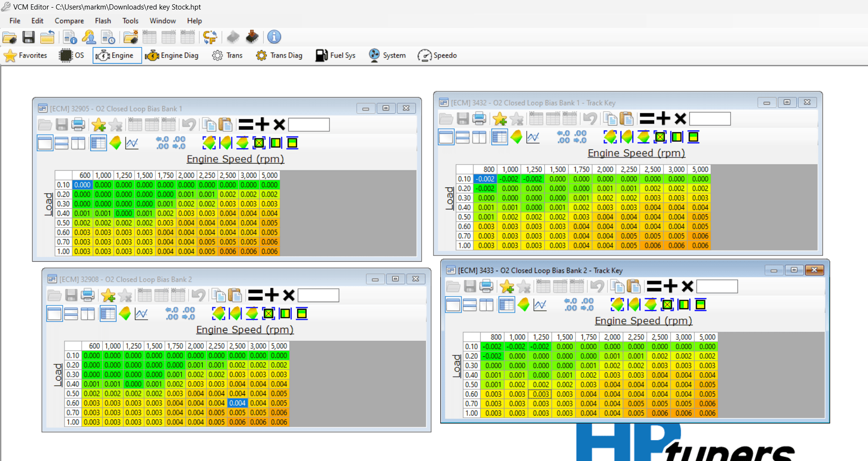The height and width of the screenshot is (461, 868).
Task: Click the equals operator in 32905 window
Action: (x=245, y=125)
